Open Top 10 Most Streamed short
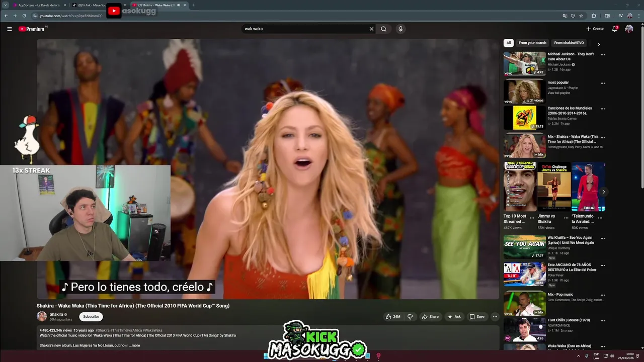Screen dimensions: 644x362 pyautogui.click(x=520, y=187)
